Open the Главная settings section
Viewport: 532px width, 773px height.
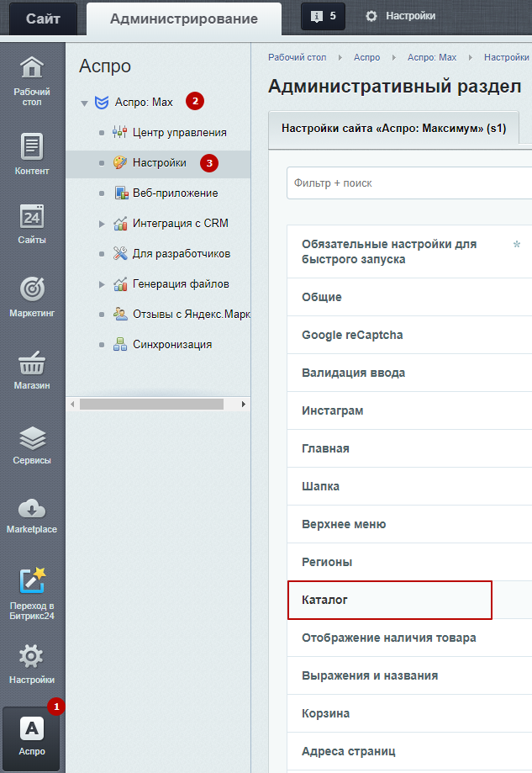coord(409,448)
